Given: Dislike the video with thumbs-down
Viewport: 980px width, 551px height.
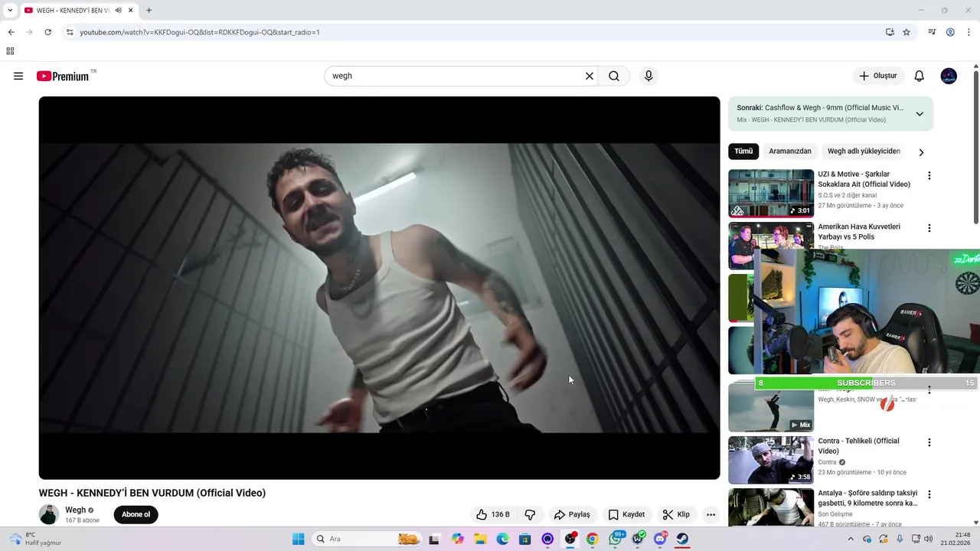Looking at the screenshot, I should click(530, 514).
